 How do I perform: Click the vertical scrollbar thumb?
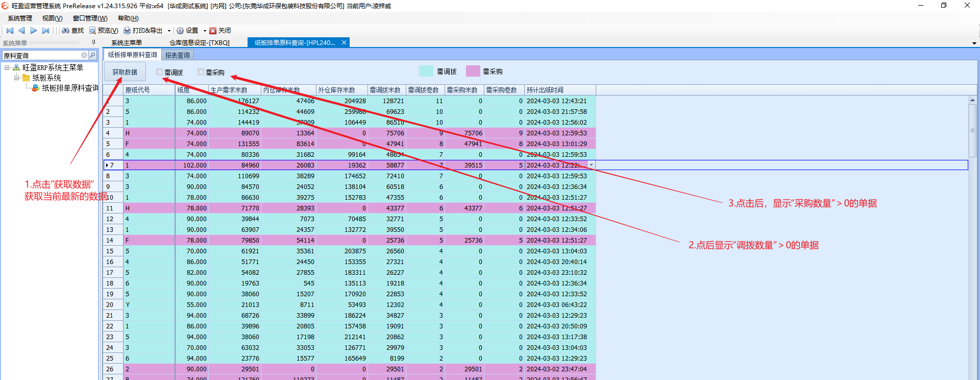coord(972,131)
